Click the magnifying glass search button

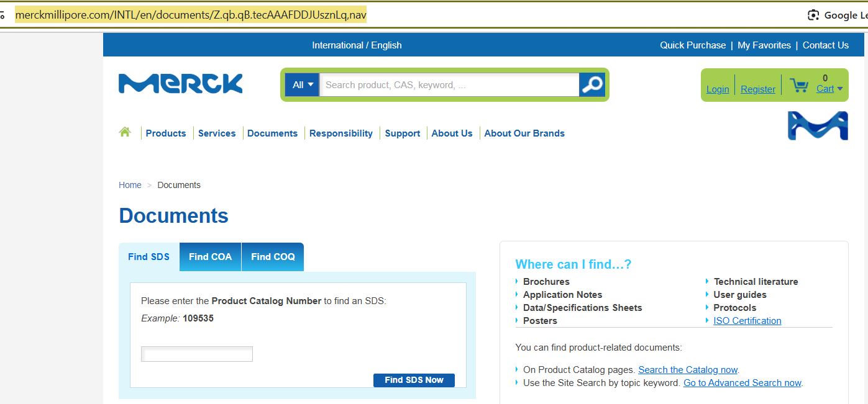tap(592, 85)
